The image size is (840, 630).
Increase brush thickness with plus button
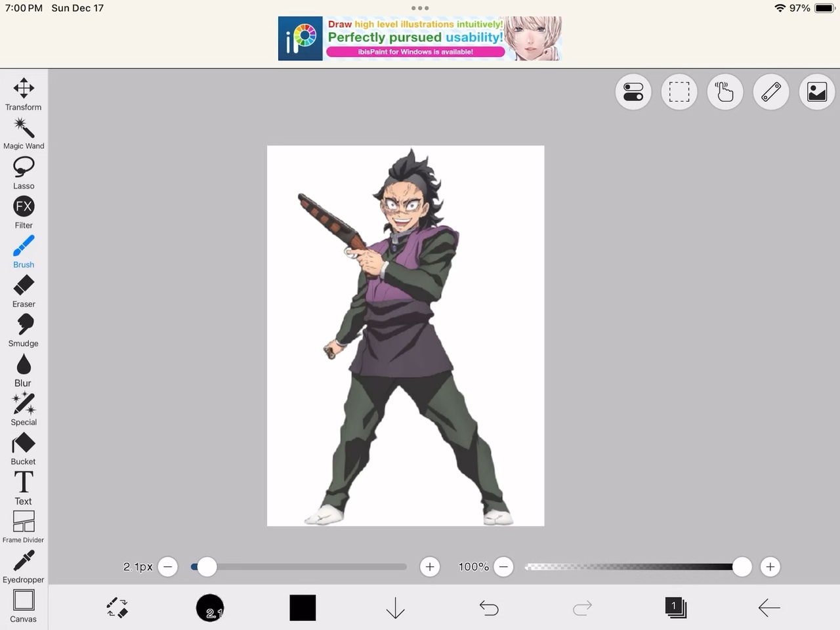430,567
